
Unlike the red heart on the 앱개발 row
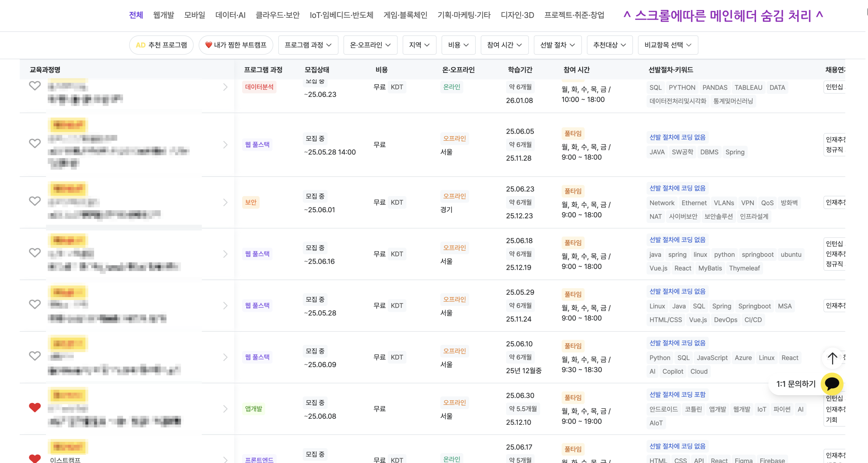click(35, 407)
